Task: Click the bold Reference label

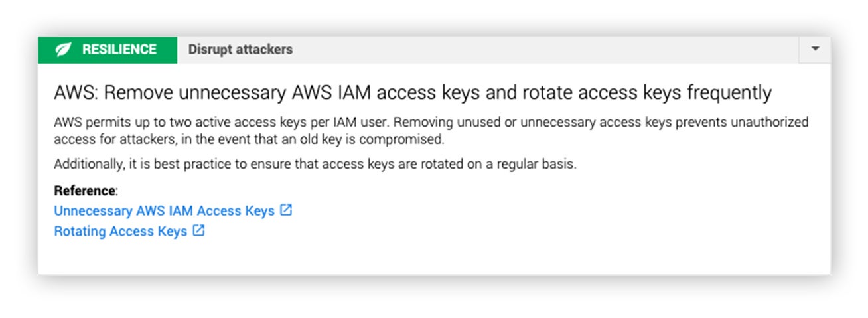Action: tap(84, 191)
